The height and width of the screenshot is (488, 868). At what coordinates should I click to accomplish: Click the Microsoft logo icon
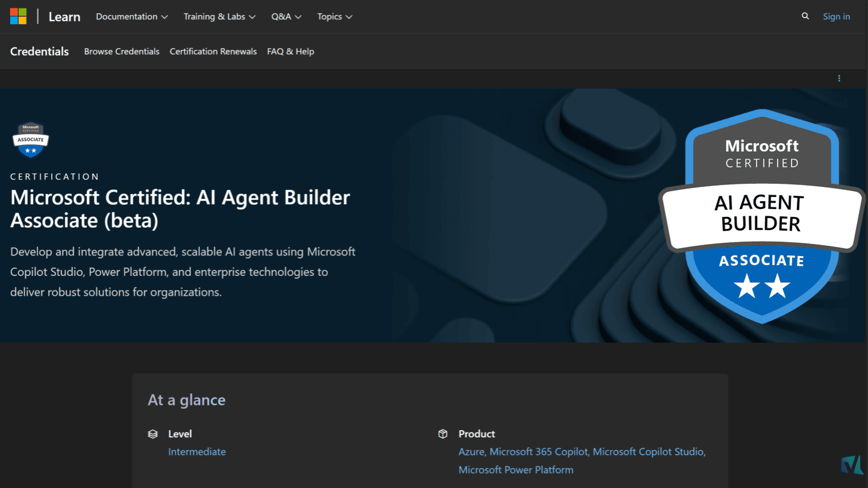click(x=18, y=16)
